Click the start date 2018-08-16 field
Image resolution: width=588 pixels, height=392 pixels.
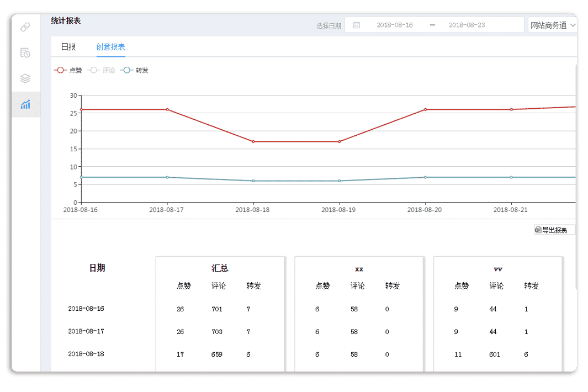(394, 25)
